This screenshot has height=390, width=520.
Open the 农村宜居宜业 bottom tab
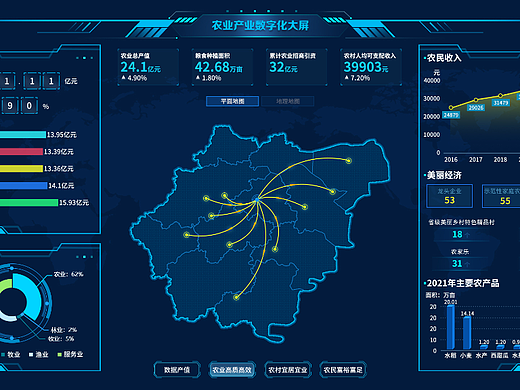click(288, 370)
